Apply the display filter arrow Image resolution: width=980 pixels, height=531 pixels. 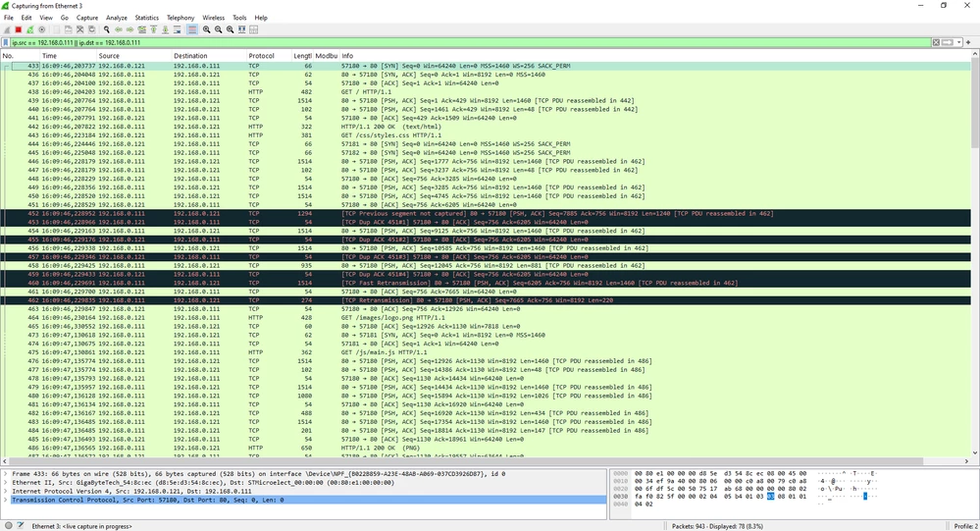point(948,42)
